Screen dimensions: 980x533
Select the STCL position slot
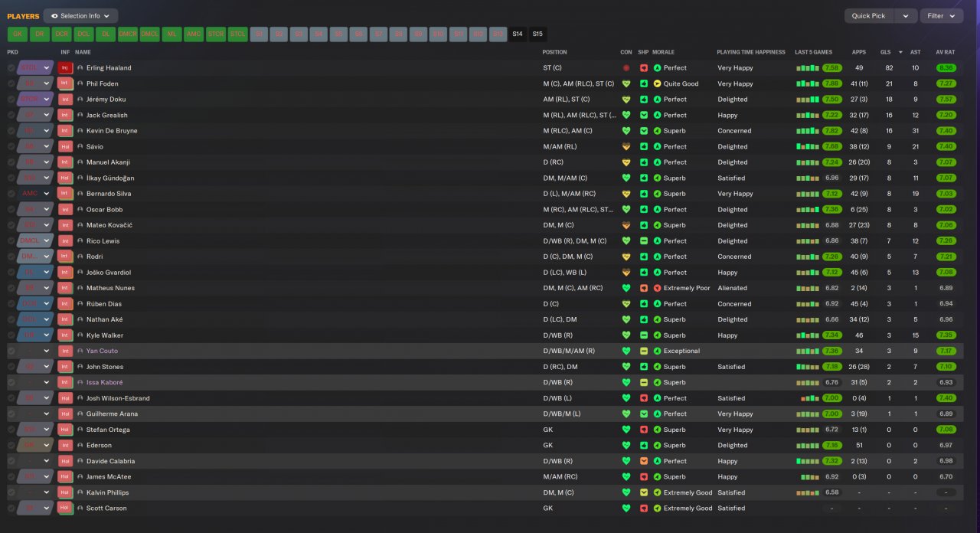click(238, 34)
